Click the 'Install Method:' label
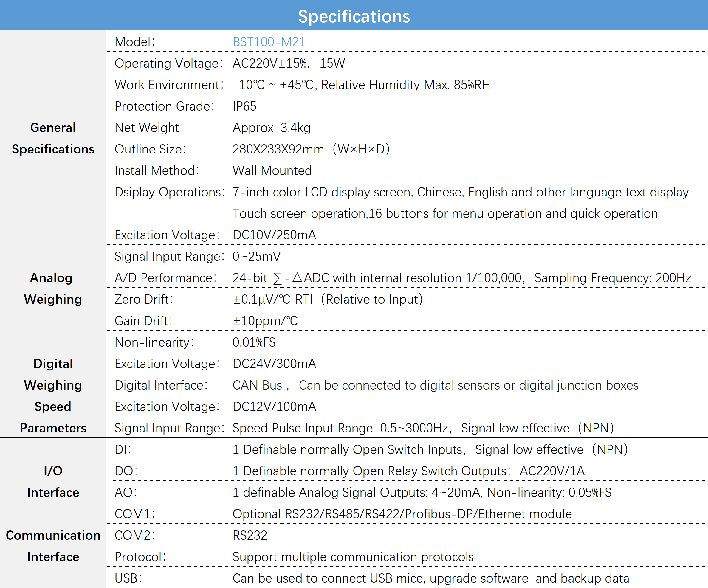 pyautogui.click(x=157, y=170)
